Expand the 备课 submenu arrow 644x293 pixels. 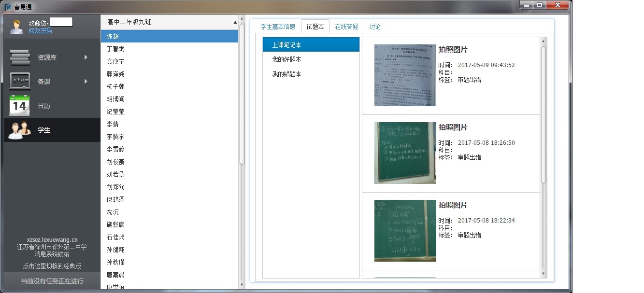click(86, 82)
